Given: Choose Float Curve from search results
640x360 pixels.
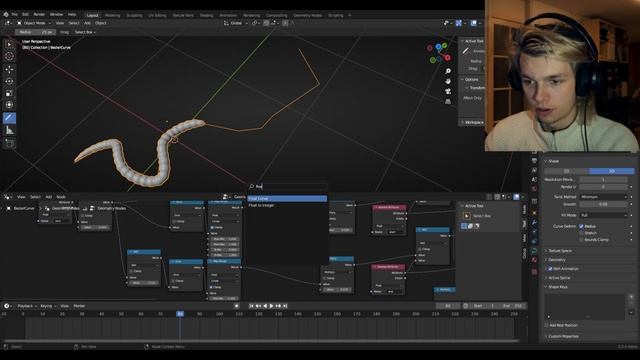Looking at the screenshot, I should click(287, 198).
